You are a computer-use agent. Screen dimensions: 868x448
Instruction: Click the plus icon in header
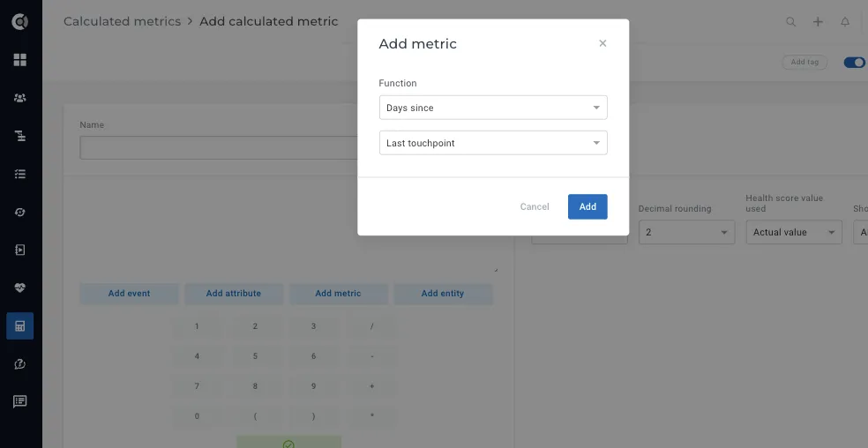(818, 21)
